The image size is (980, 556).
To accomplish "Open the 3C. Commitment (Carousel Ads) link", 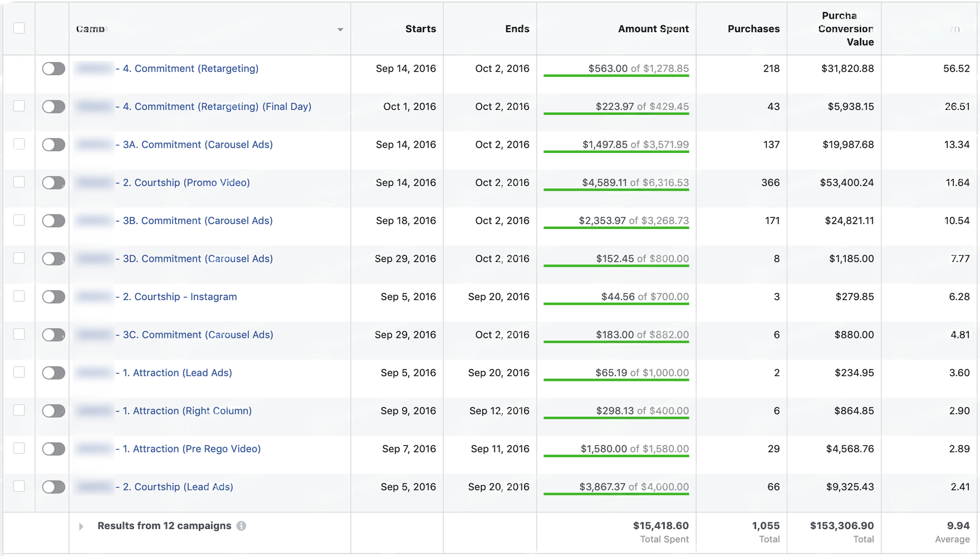I will click(x=195, y=335).
